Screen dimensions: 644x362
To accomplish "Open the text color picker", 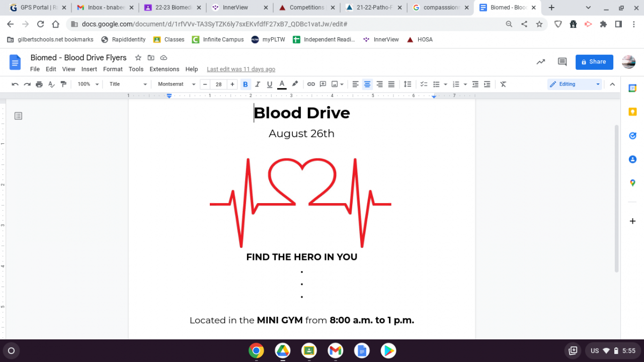I will pos(282,84).
